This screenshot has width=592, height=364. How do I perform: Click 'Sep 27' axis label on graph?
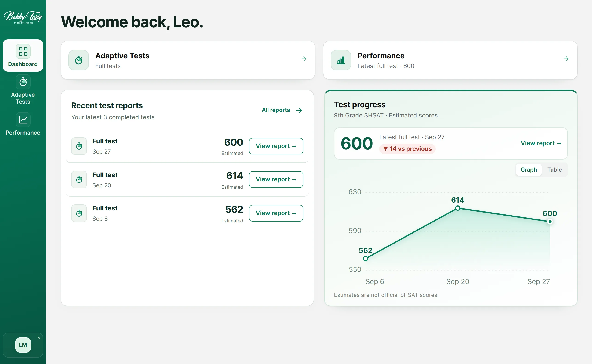point(539,281)
